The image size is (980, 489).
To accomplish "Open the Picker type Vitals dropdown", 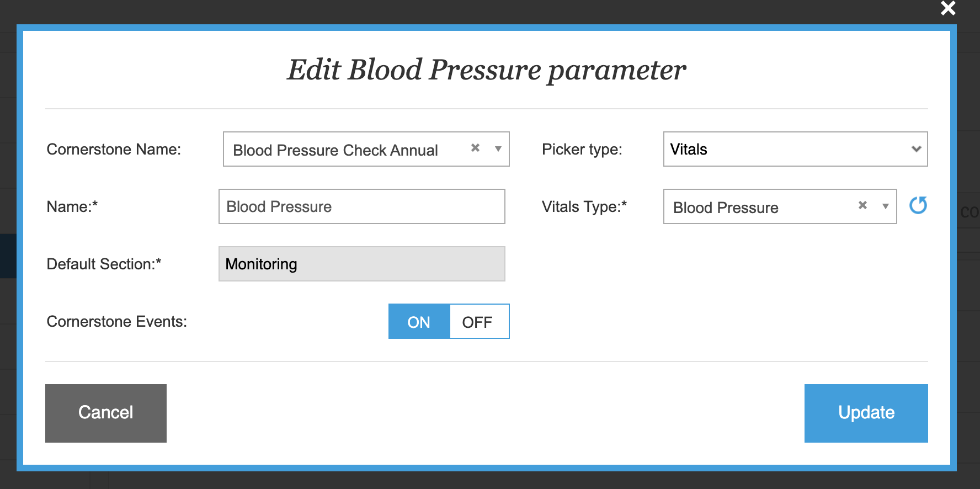I will click(x=795, y=149).
